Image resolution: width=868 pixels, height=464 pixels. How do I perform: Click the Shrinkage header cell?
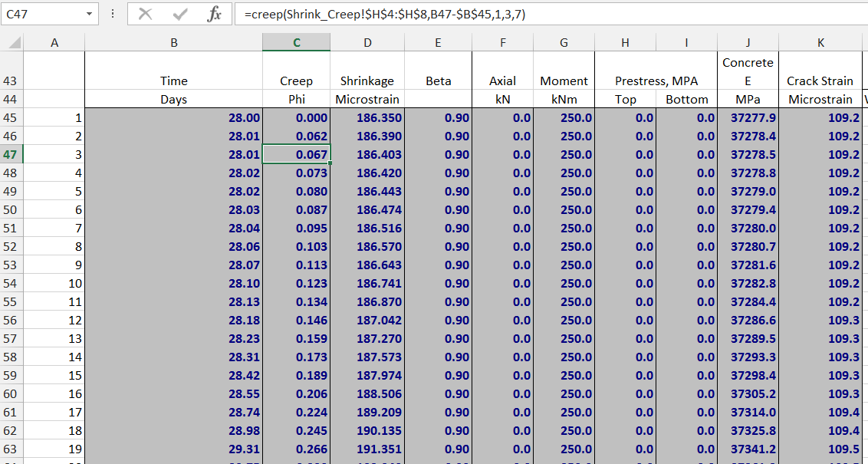tap(367, 81)
